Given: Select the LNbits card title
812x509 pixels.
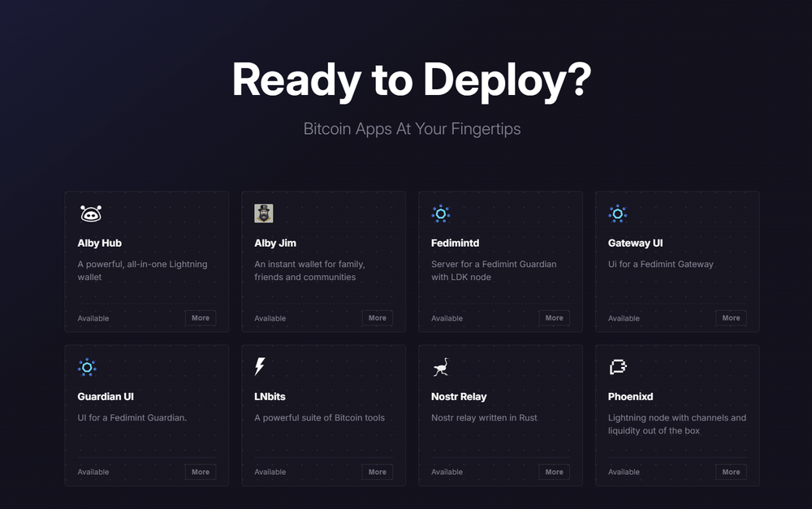Looking at the screenshot, I should point(270,397).
